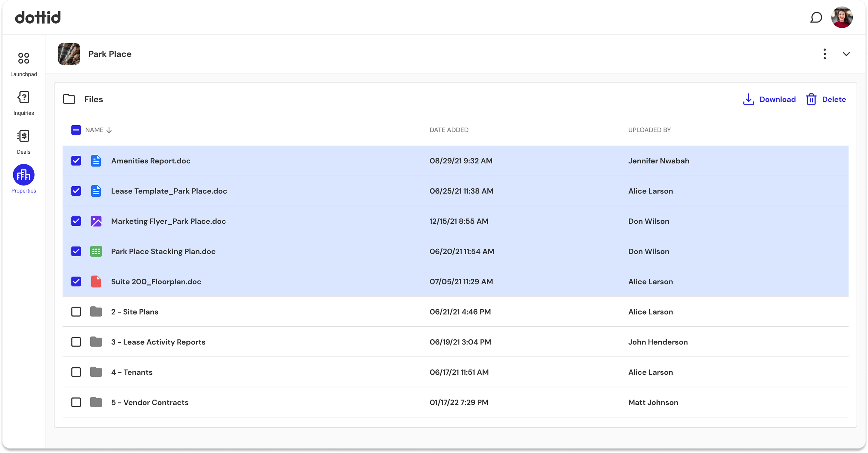Select the Properties sidebar icon
Viewport: 868px width, 453px height.
click(24, 175)
